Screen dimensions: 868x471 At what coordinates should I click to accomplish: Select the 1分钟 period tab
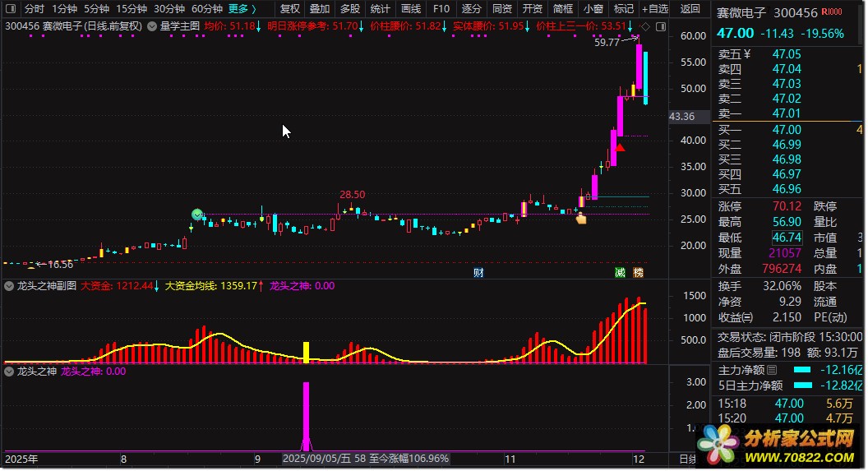tap(64, 9)
